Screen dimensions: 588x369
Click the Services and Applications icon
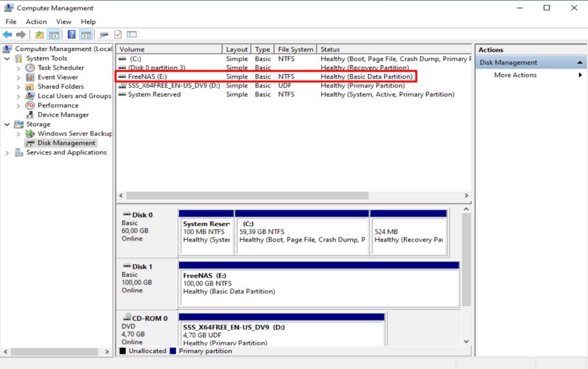pos(19,153)
